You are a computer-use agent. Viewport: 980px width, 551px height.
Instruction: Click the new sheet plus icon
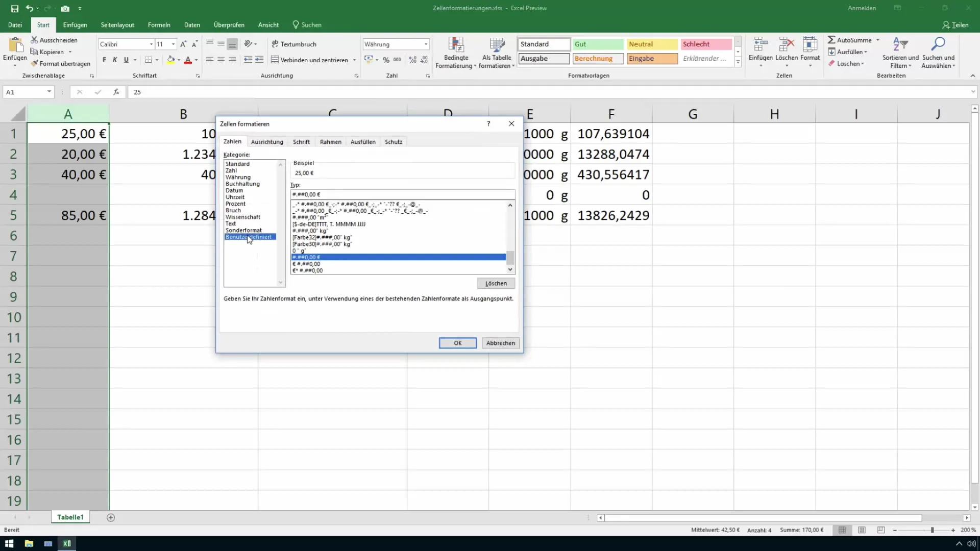point(111,517)
